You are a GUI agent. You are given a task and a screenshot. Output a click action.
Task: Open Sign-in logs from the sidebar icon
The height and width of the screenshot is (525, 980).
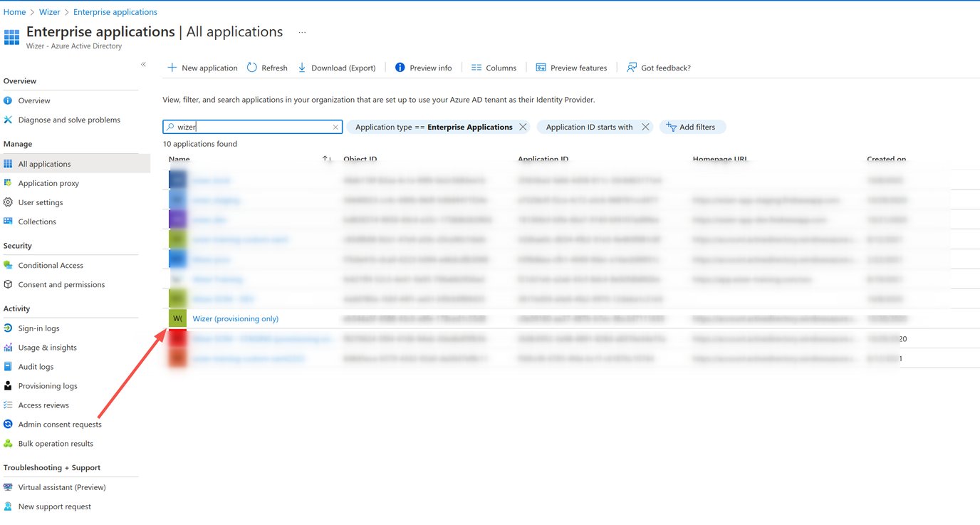click(x=8, y=328)
